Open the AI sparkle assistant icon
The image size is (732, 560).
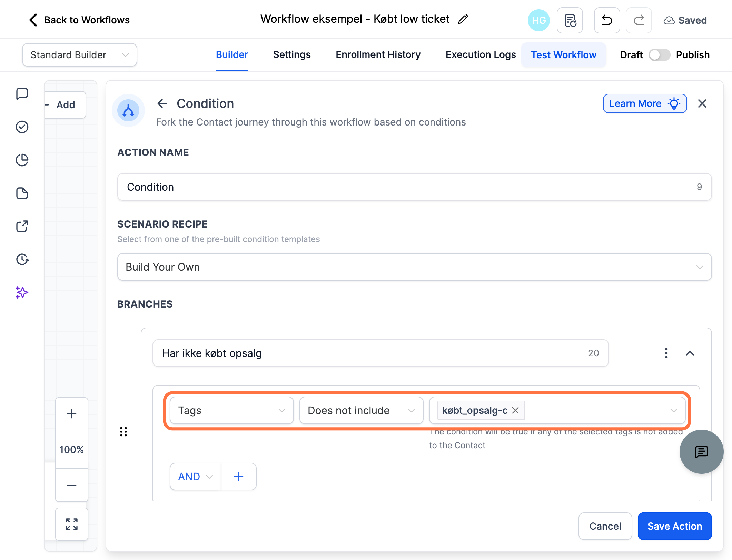(x=22, y=292)
